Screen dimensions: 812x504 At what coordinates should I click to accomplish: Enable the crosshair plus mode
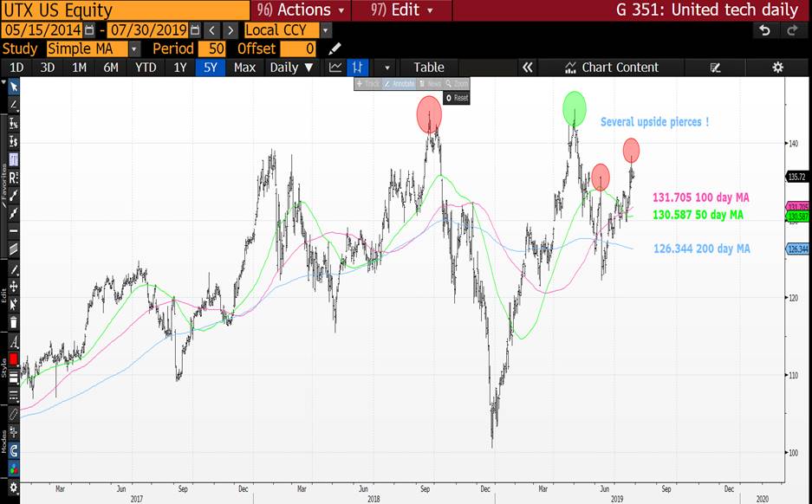(x=14, y=431)
